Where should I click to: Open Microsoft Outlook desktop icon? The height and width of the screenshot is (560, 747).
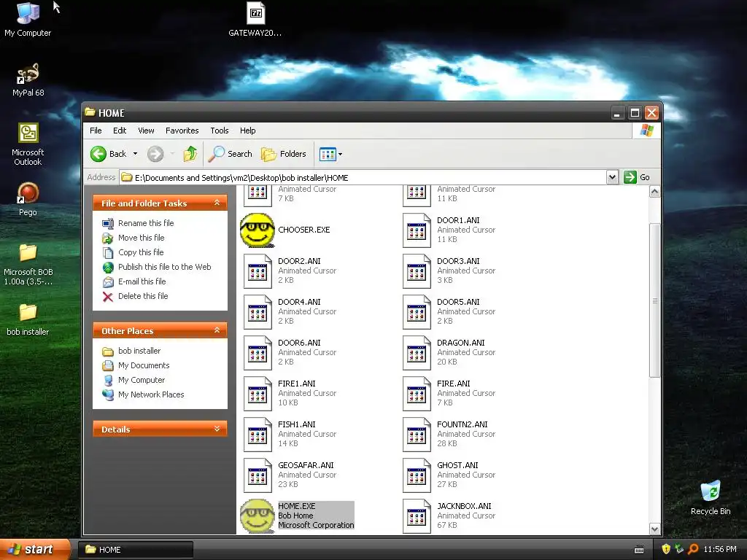(x=28, y=144)
